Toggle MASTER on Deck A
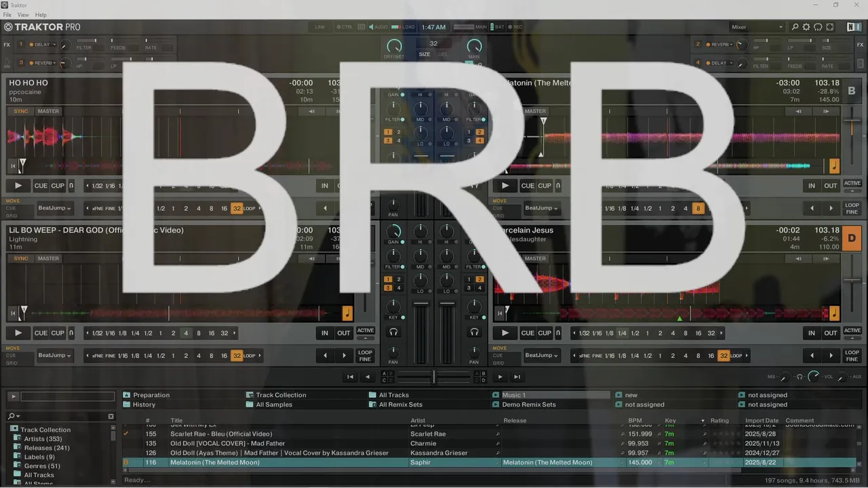The width and height of the screenshot is (868, 488). tap(48, 111)
